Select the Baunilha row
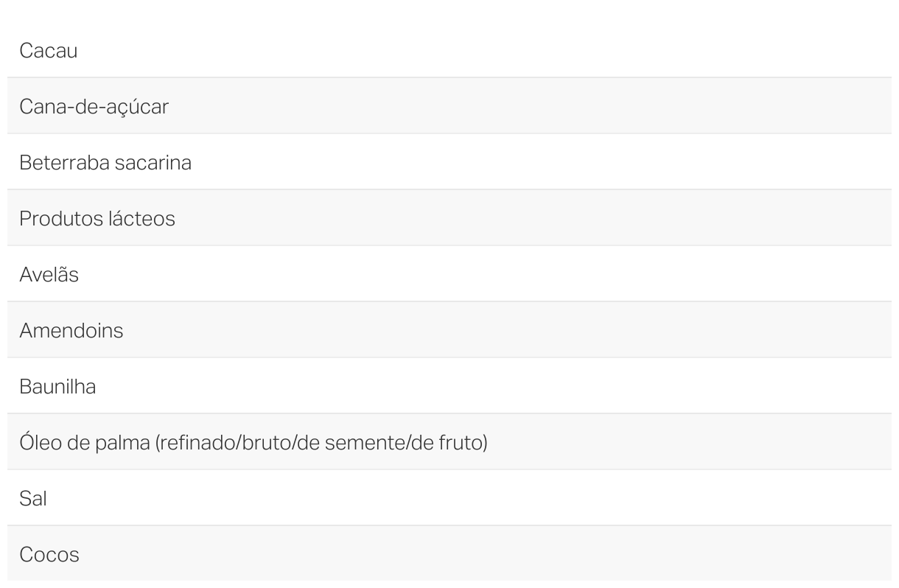The width and height of the screenshot is (899, 588). click(x=450, y=386)
